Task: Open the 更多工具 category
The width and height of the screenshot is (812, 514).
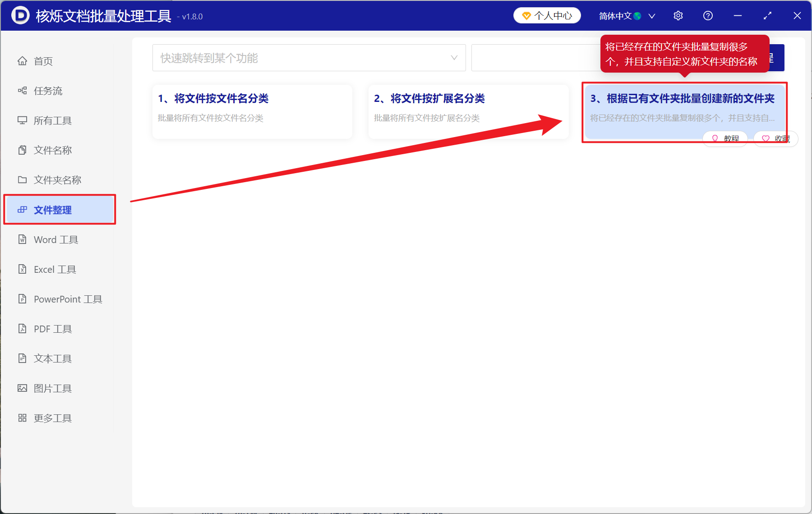Action: (52, 418)
